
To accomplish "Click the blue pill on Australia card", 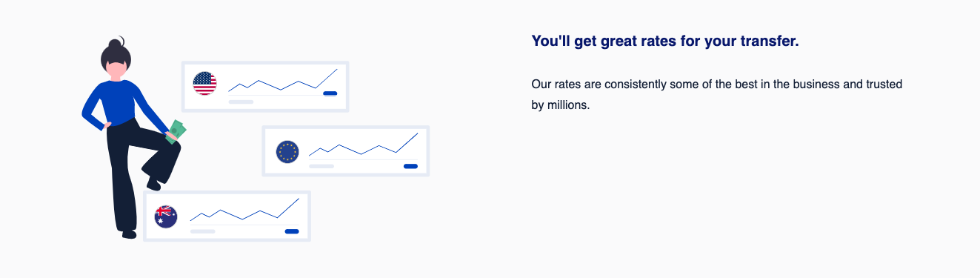I will 292,231.
